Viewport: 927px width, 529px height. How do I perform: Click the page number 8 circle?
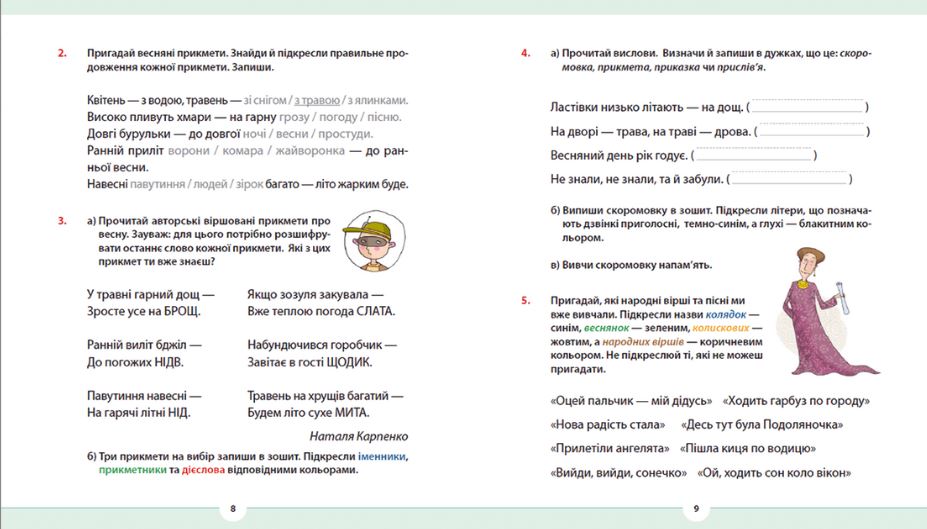232,509
